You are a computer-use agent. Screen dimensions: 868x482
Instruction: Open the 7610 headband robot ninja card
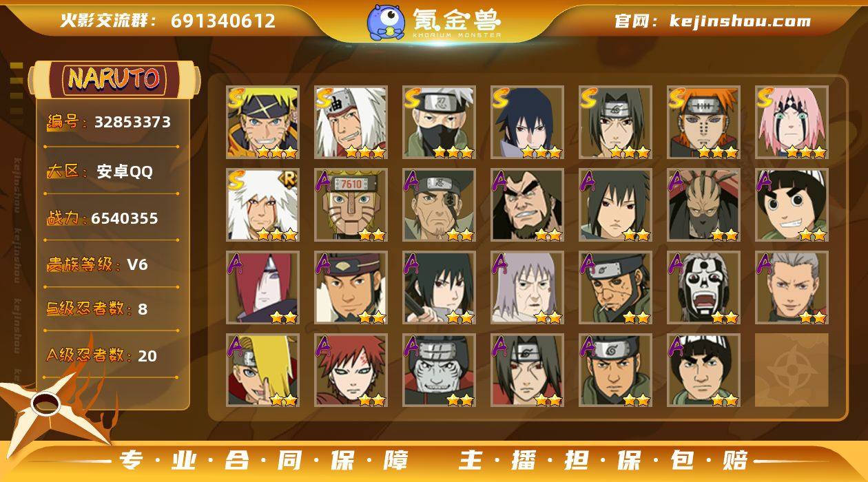351,205
